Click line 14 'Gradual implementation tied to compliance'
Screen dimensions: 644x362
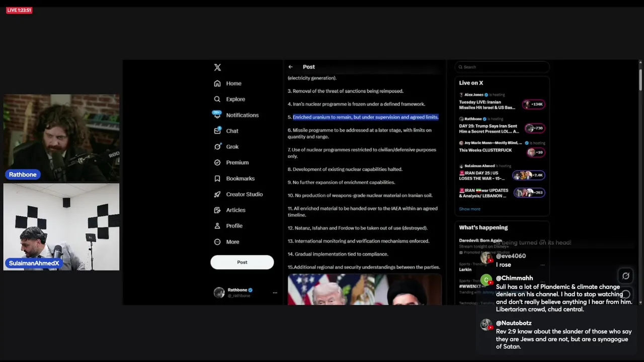pyautogui.click(x=338, y=254)
